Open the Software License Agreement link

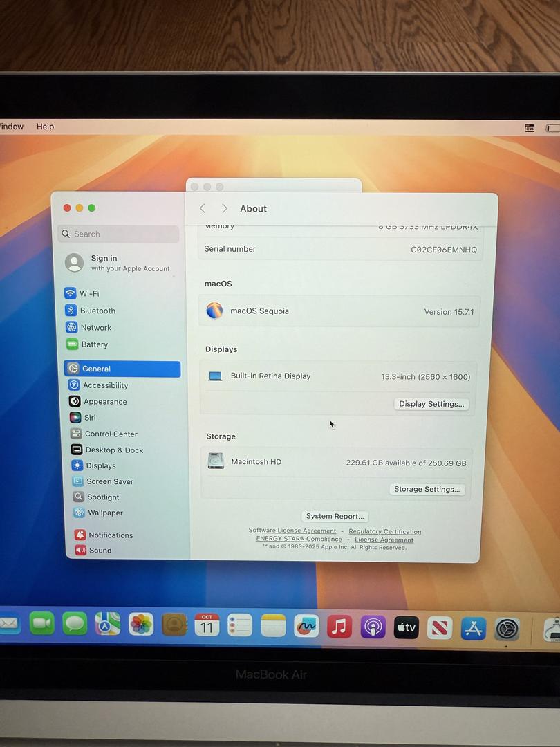(x=292, y=531)
